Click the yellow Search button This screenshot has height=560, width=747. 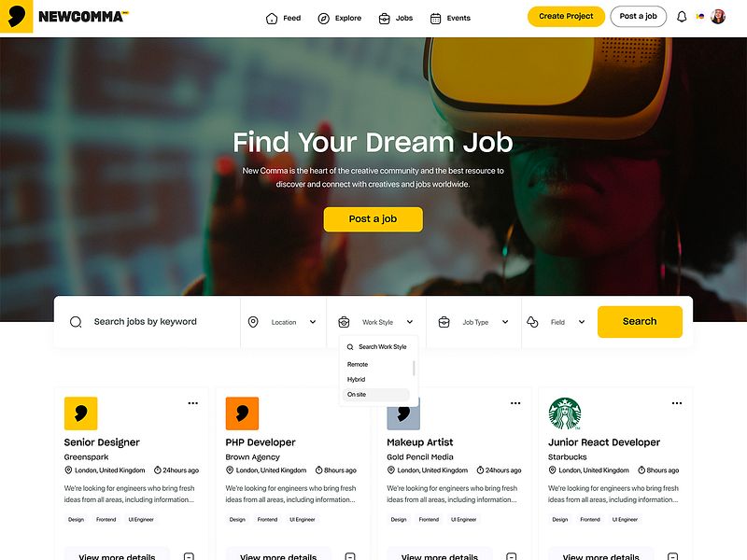(640, 321)
